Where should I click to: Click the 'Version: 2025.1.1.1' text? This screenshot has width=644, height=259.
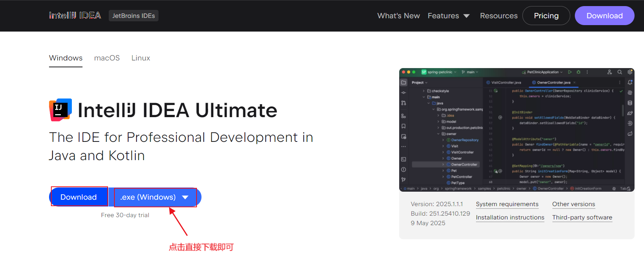pos(437,204)
